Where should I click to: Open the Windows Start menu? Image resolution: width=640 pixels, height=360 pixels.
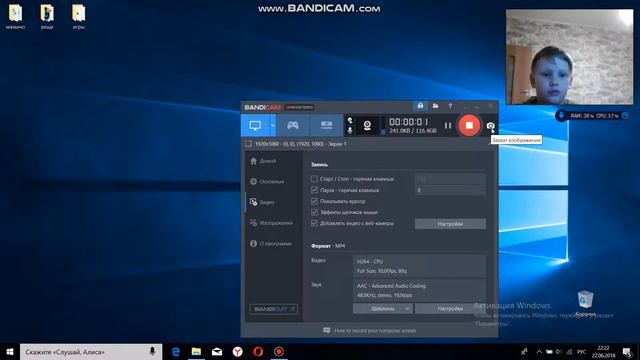pos(10,352)
